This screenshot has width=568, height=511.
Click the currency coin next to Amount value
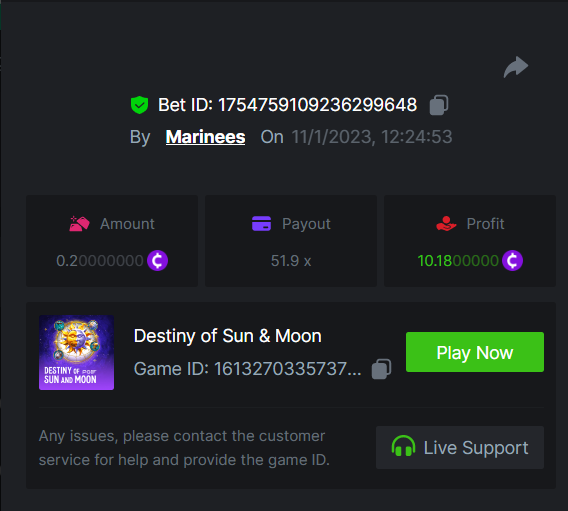[x=157, y=260]
